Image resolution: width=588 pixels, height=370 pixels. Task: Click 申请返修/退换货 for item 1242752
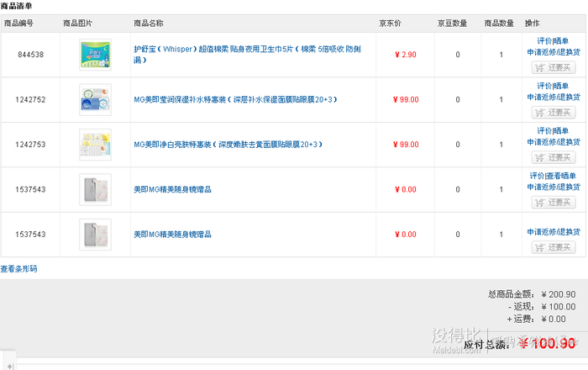pos(554,98)
